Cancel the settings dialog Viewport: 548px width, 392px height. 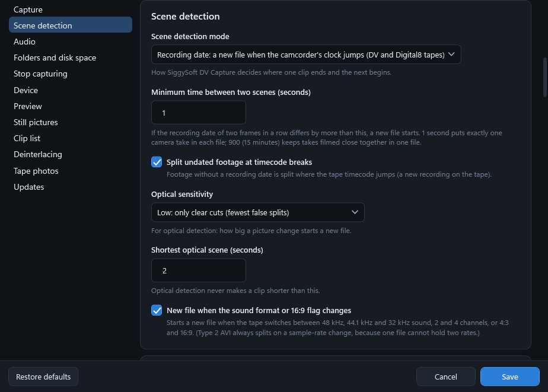click(445, 377)
